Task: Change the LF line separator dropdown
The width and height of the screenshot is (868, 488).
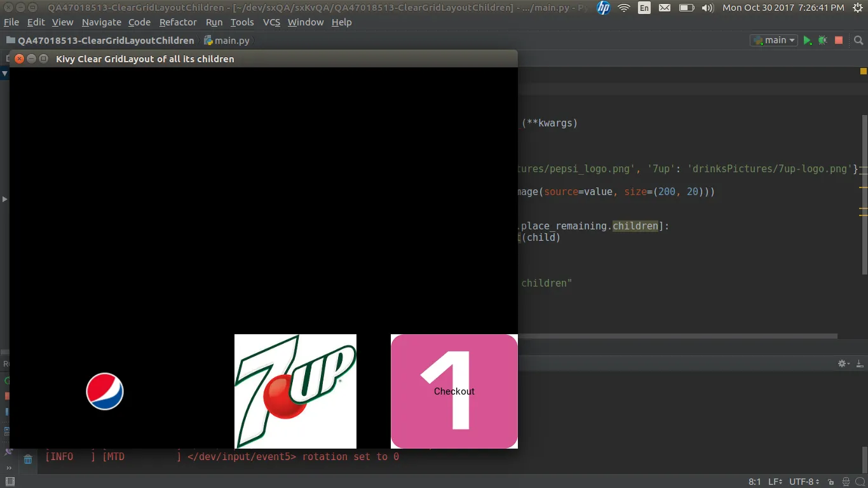Action: tap(776, 482)
